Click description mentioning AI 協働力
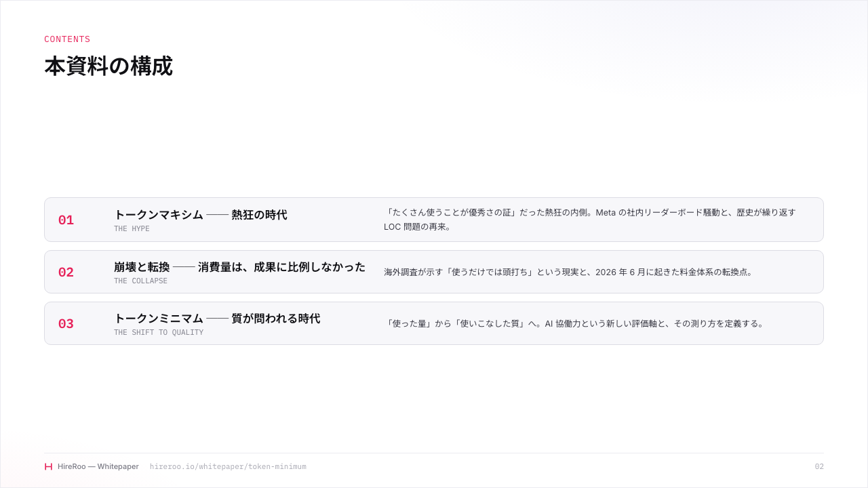868x488 pixels. click(576, 324)
